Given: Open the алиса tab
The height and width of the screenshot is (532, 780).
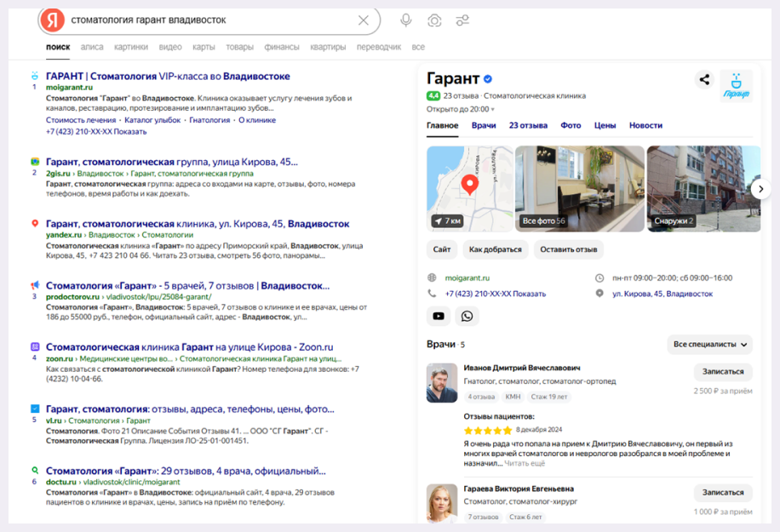Looking at the screenshot, I should pyautogui.click(x=92, y=47).
